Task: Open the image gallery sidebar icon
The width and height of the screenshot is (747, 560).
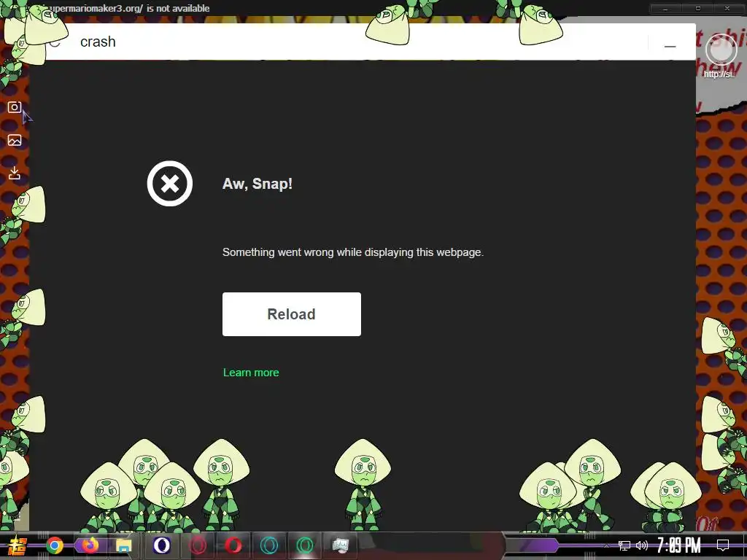Action: (x=15, y=140)
